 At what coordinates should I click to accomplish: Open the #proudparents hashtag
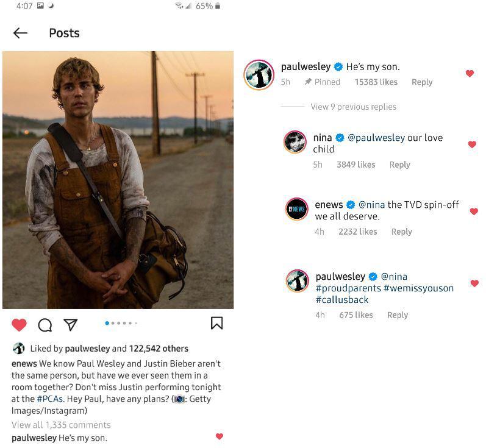[348, 288]
